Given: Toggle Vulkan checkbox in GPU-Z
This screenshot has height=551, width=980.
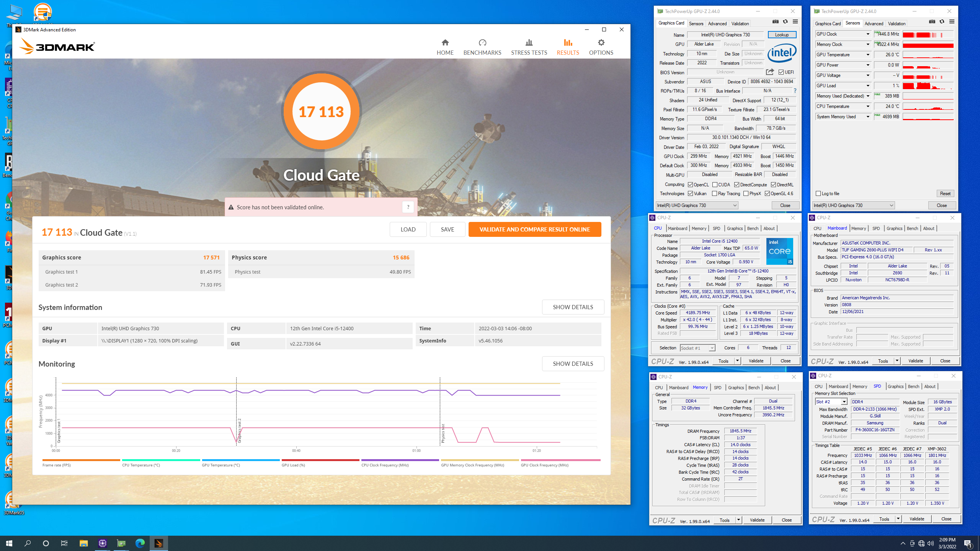Looking at the screenshot, I should pos(690,194).
